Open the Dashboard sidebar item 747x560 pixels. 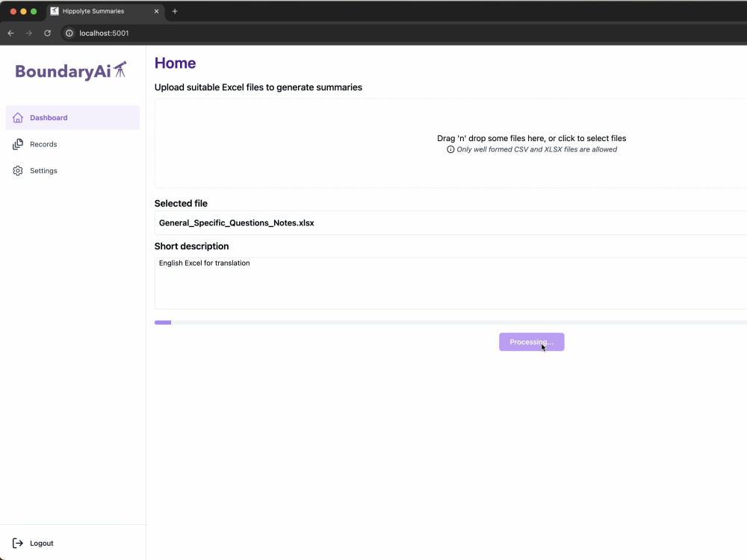point(72,118)
